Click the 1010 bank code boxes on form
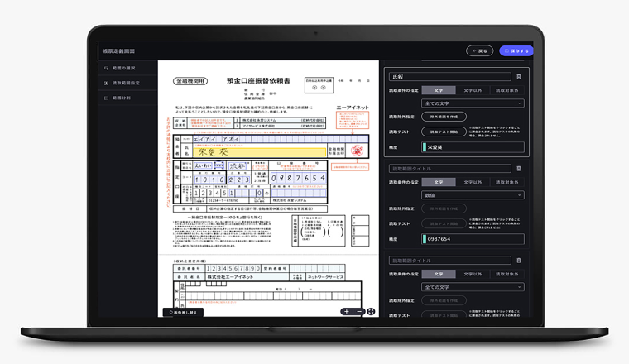The width and height of the screenshot is (629, 364). 209,180
